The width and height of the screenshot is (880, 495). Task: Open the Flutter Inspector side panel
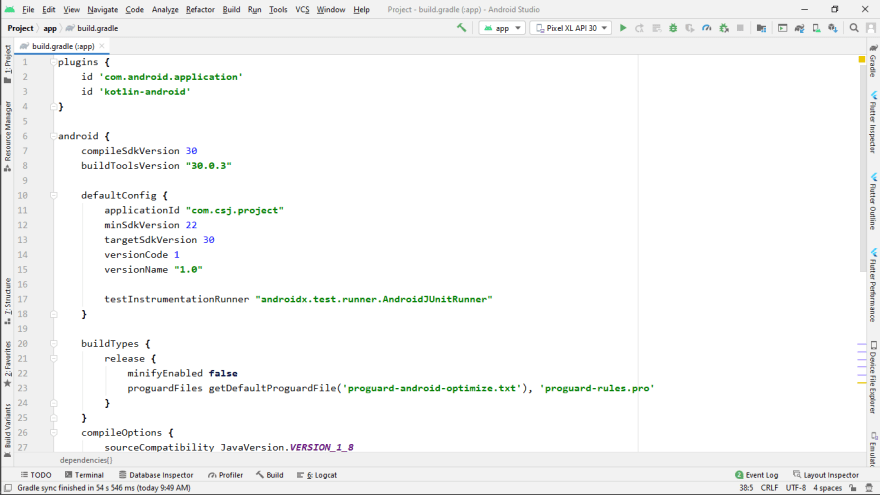[x=873, y=122]
